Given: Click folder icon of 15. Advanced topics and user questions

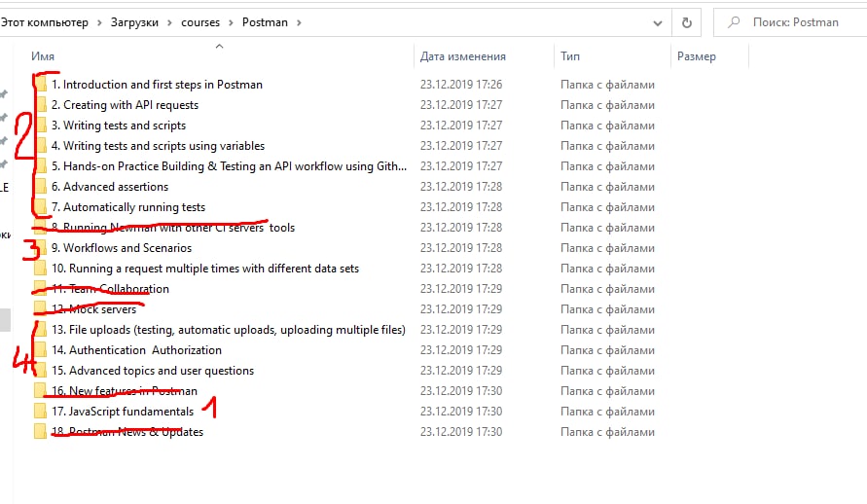Looking at the screenshot, I should pos(40,371).
